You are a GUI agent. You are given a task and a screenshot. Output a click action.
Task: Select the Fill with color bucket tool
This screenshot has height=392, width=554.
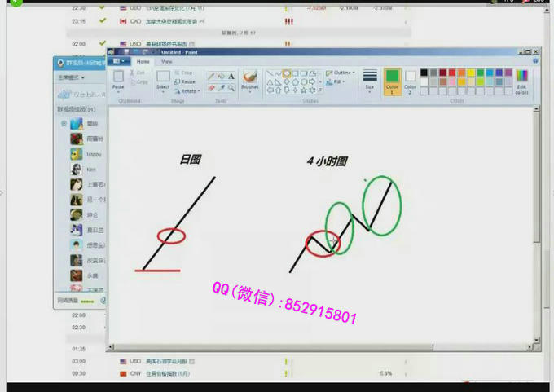(x=221, y=77)
